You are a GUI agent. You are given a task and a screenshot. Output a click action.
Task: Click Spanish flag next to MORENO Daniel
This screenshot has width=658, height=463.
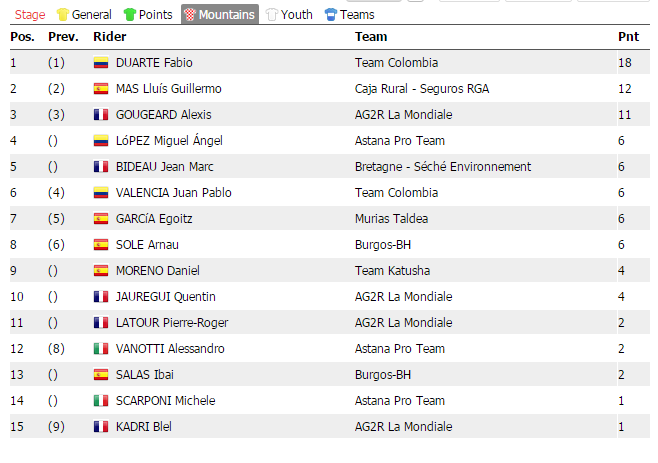coord(101,271)
